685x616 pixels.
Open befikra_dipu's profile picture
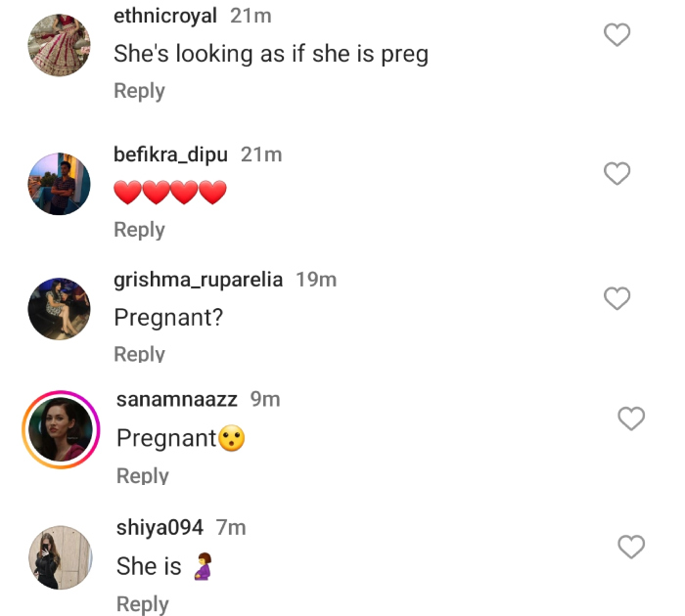pos(59,184)
